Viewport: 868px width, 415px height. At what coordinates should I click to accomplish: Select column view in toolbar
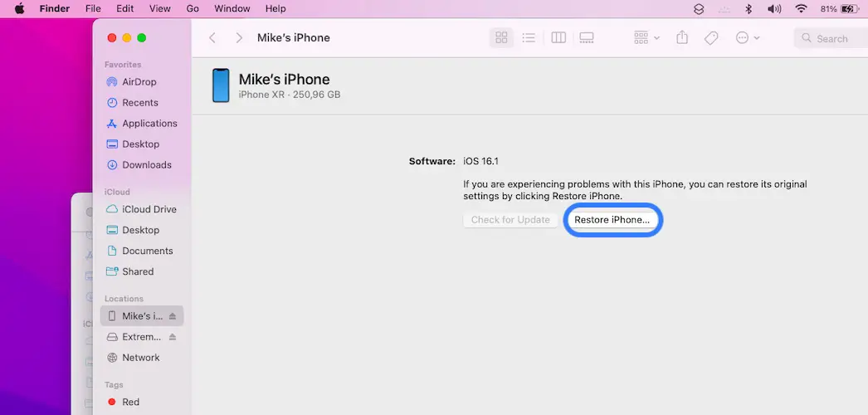(558, 38)
